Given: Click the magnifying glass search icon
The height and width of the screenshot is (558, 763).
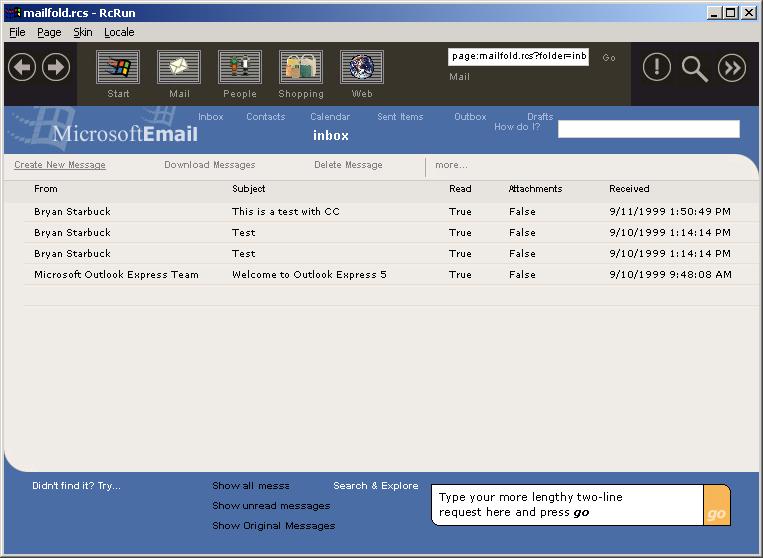Looking at the screenshot, I should point(694,68).
